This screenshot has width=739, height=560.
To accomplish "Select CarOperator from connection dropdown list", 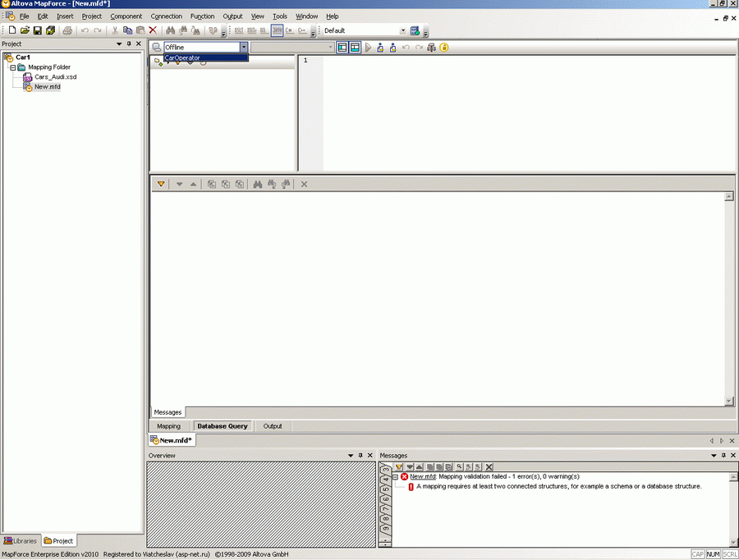I will click(205, 58).
